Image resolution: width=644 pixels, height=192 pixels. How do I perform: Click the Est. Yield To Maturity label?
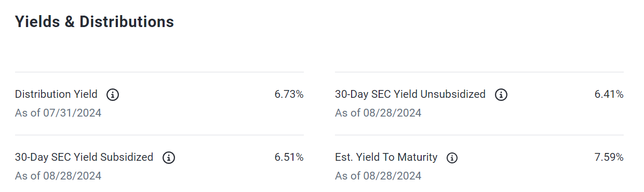pos(386,157)
